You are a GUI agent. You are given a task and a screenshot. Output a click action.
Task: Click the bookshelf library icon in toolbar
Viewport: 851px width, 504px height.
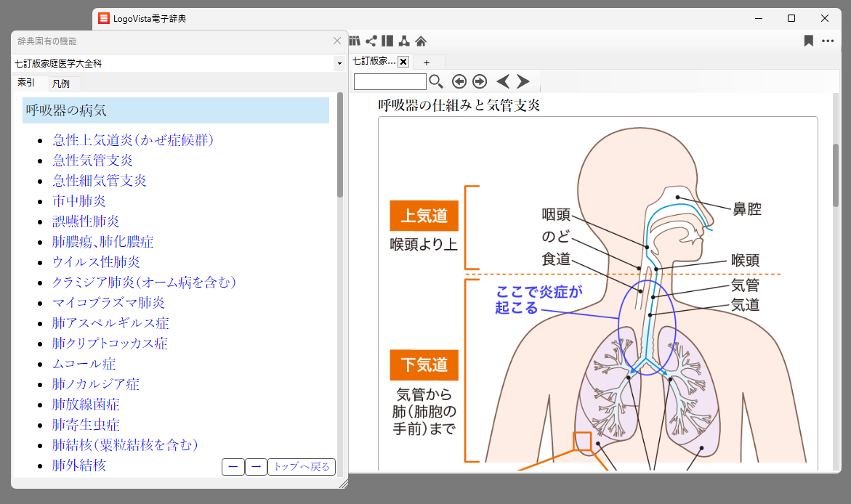(355, 41)
